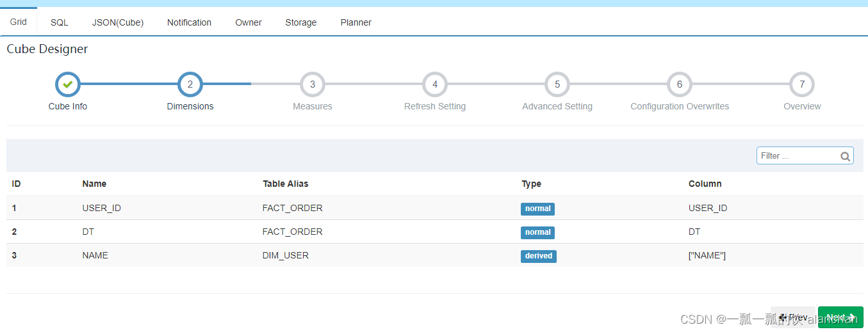Viewport: 868px width, 332px height.
Task: Select the NAME dimension name cell
Action: 95,255
